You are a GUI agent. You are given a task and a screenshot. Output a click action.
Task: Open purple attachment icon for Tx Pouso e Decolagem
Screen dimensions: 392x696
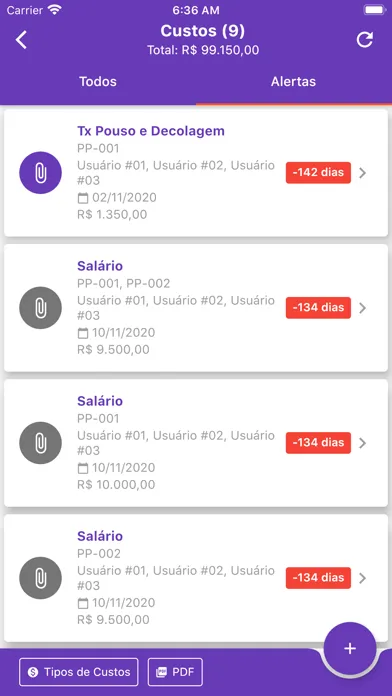pos(40,173)
